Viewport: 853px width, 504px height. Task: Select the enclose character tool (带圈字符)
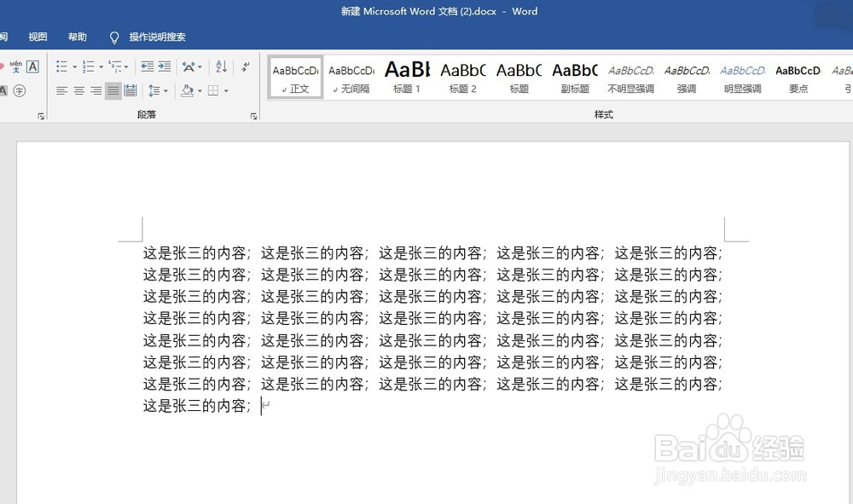pos(19,91)
